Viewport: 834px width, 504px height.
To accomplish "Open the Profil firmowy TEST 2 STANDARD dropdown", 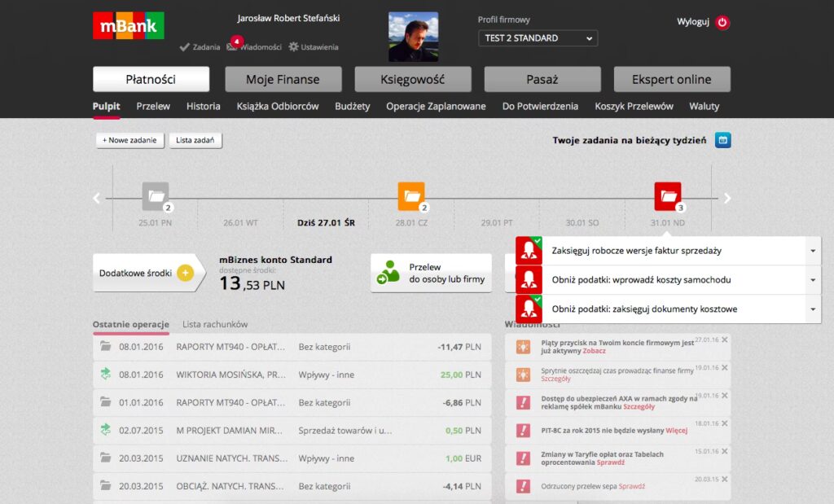I will click(x=538, y=38).
